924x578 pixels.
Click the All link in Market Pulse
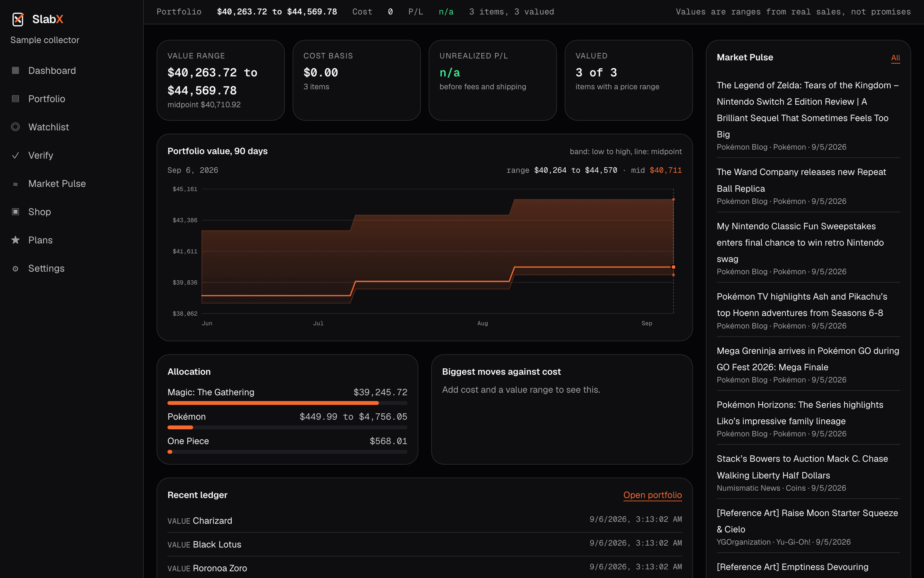(895, 58)
